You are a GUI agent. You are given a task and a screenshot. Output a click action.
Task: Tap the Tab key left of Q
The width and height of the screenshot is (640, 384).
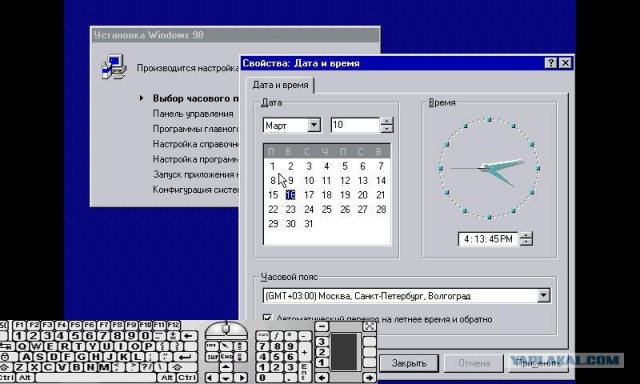(x=7, y=346)
